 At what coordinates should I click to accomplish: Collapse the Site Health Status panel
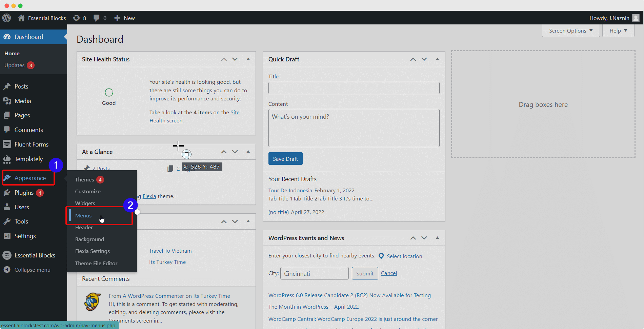click(x=248, y=59)
